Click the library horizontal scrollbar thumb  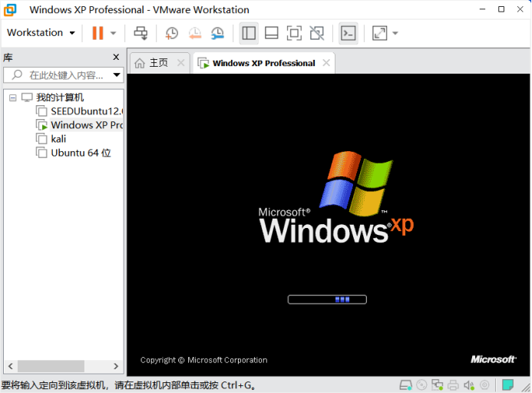click(51, 366)
